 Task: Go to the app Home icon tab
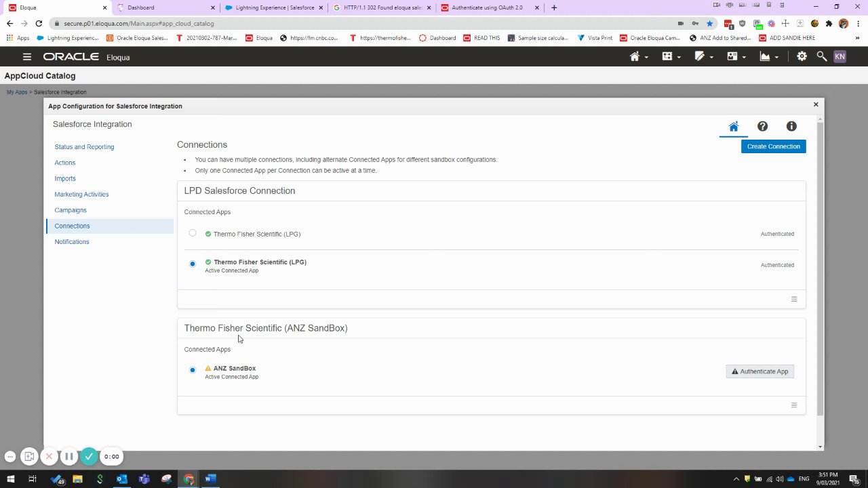point(733,127)
